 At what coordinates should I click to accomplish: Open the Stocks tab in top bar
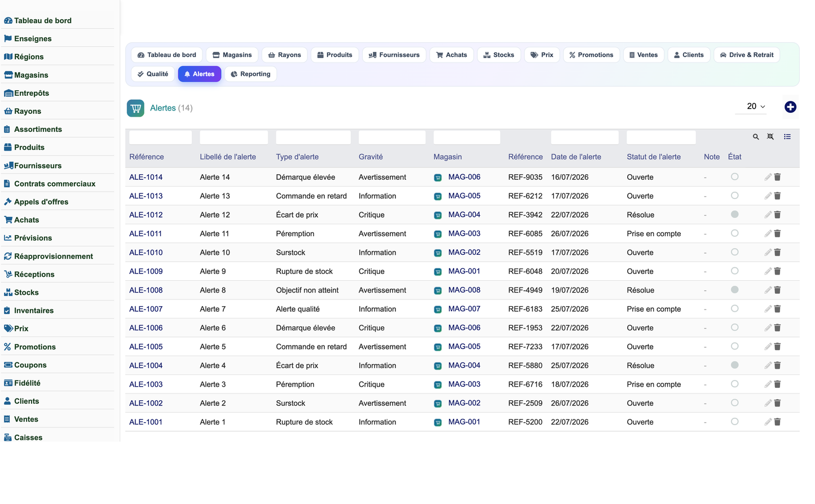click(499, 55)
